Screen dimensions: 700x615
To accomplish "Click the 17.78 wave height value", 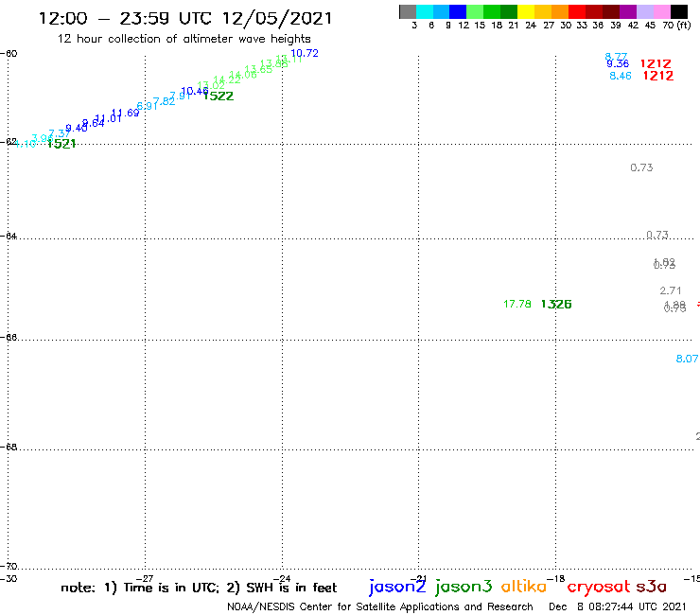I will tap(517, 304).
